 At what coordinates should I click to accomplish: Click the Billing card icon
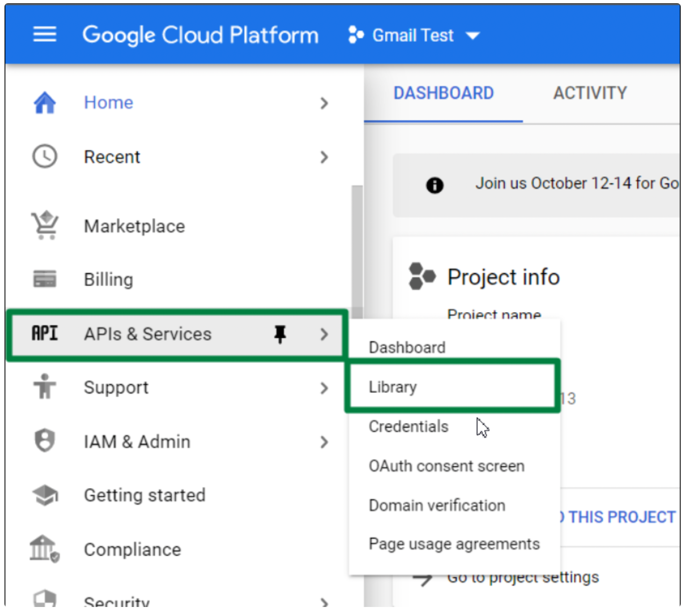coord(45,279)
